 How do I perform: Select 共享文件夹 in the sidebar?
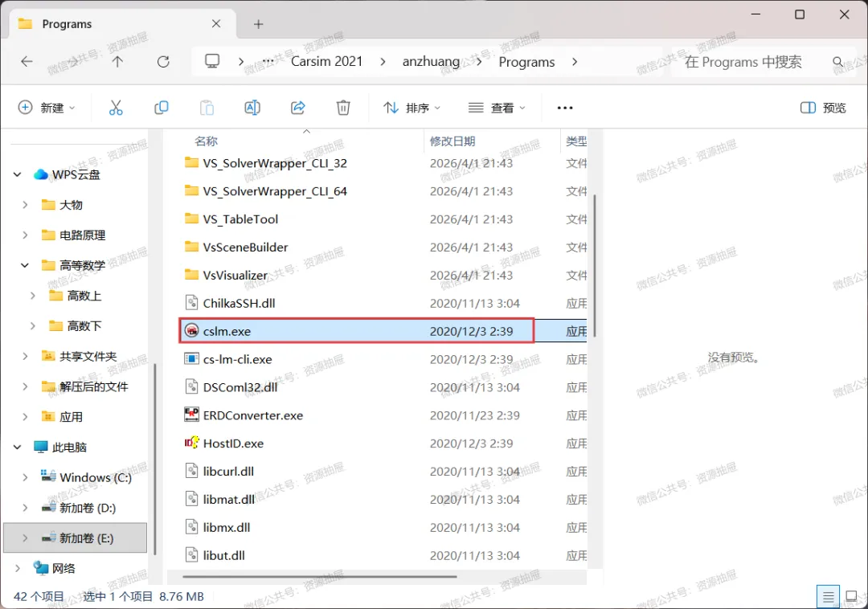point(88,356)
